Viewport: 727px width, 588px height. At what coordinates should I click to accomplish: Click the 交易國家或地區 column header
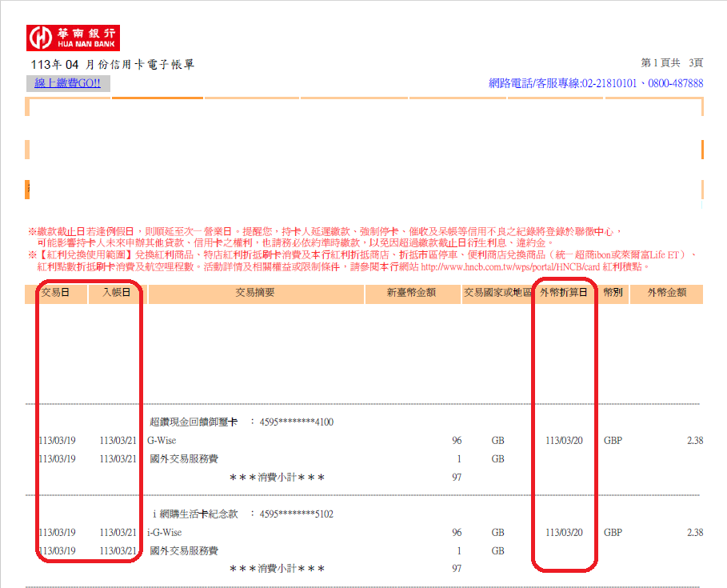[x=497, y=293]
